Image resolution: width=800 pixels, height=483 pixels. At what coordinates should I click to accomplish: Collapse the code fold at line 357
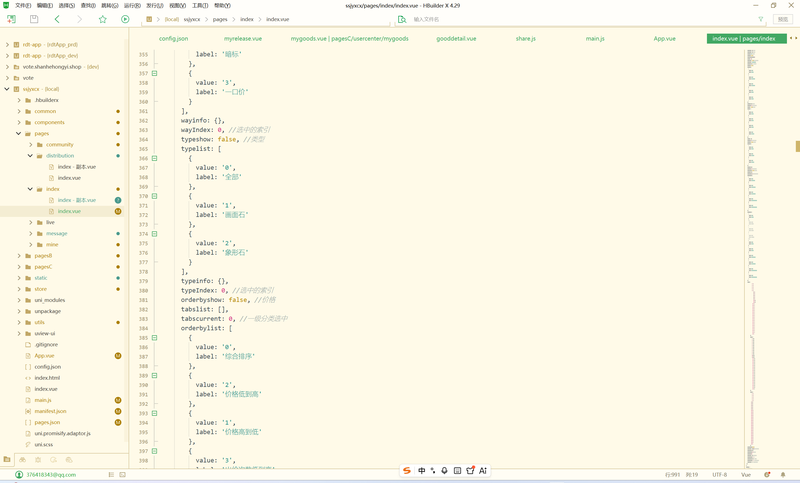[154, 73]
